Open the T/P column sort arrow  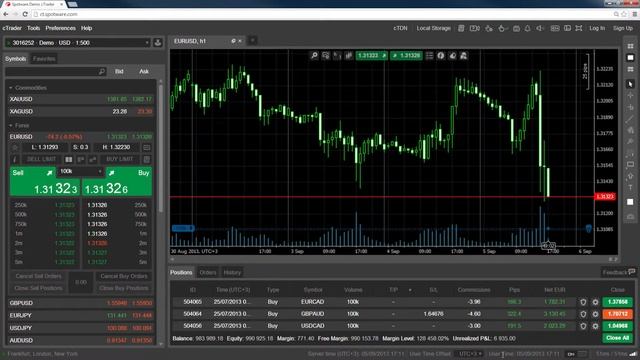(410, 290)
